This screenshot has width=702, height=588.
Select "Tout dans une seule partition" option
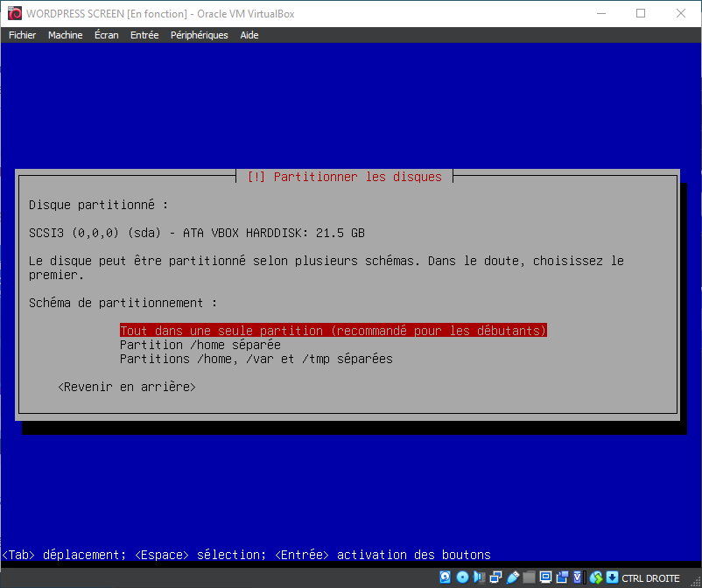click(333, 331)
